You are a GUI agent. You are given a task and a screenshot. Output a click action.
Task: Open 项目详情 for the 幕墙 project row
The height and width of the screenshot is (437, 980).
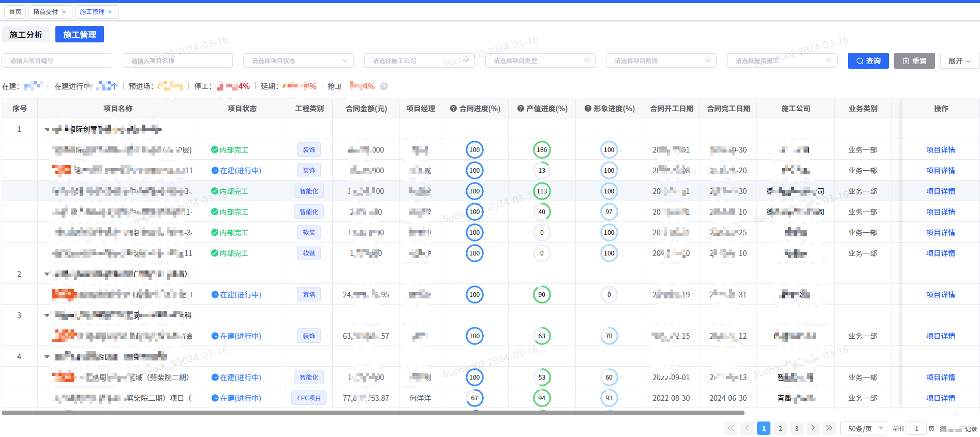[940, 294]
